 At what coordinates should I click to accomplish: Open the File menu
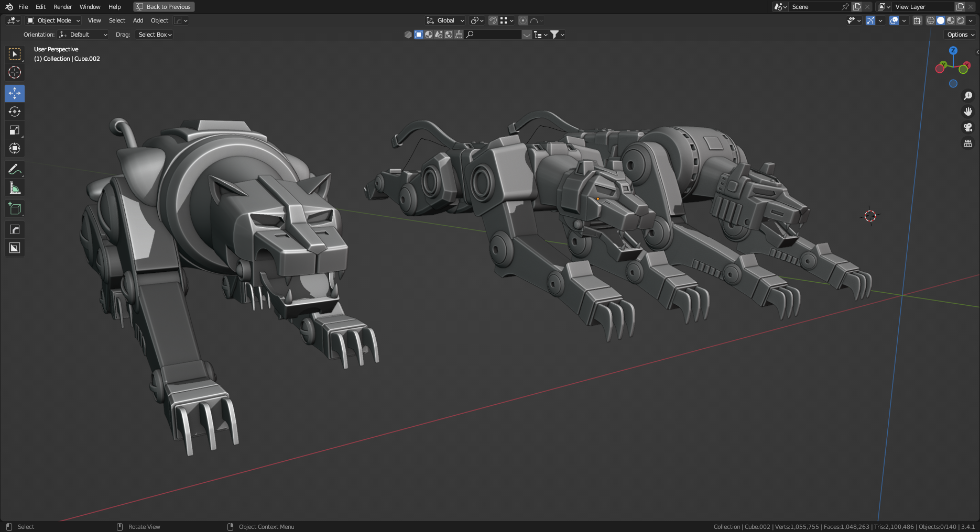point(23,7)
